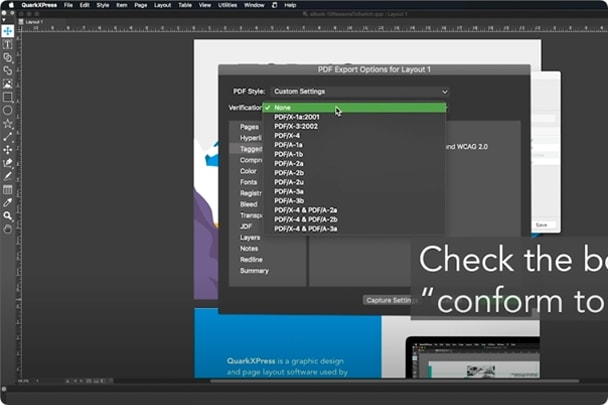Viewport: 608px width, 405px height.
Task: Click the Capture Settings button
Action: [390, 300]
